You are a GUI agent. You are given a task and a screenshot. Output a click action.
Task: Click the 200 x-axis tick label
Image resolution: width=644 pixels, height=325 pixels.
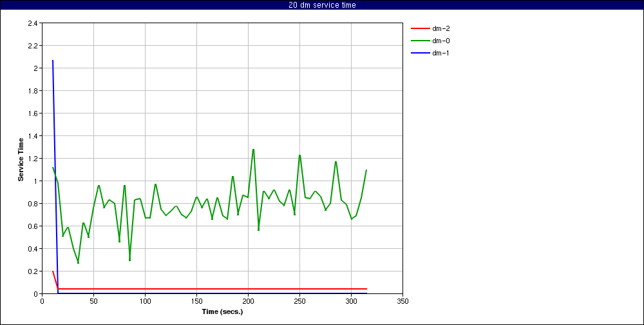click(x=248, y=300)
